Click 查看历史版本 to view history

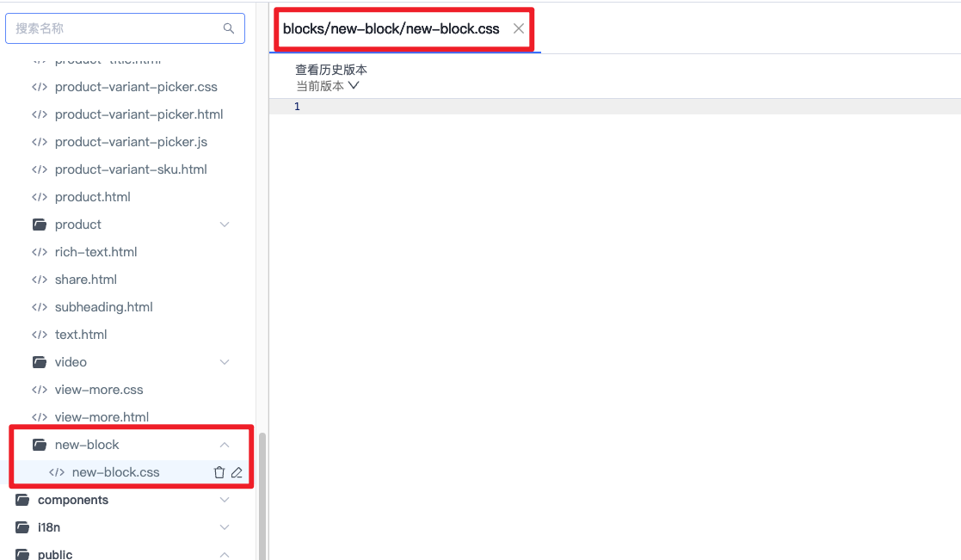[x=331, y=70]
